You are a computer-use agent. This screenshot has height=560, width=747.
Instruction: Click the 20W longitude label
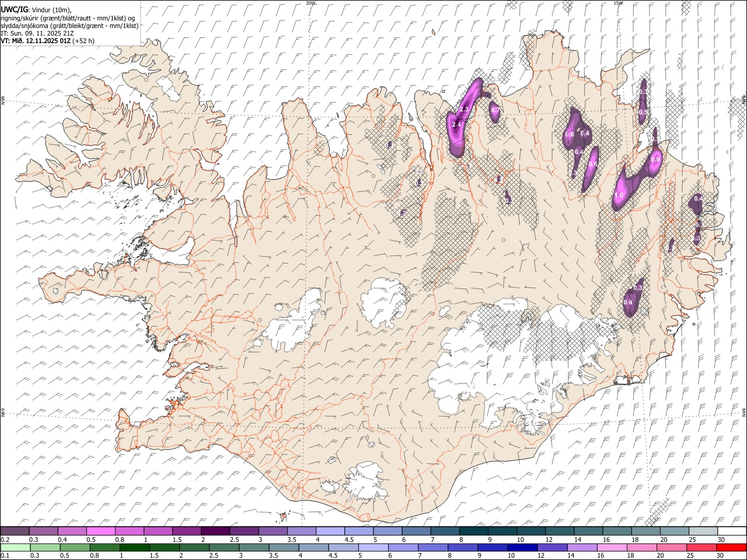pyautogui.click(x=310, y=3)
